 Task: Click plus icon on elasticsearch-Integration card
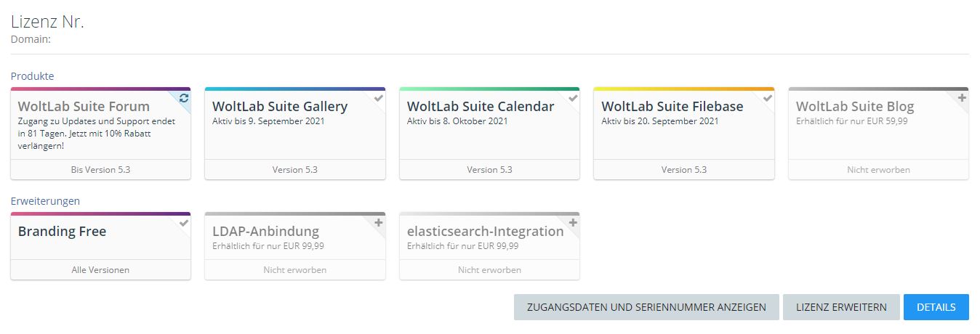[x=573, y=223]
